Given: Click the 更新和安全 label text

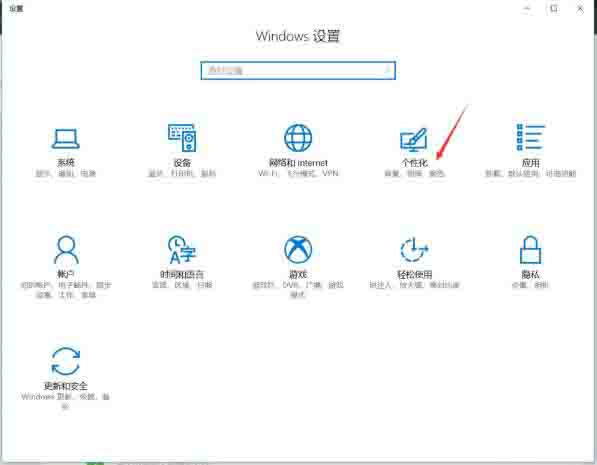Looking at the screenshot, I should pyautogui.click(x=65, y=386).
